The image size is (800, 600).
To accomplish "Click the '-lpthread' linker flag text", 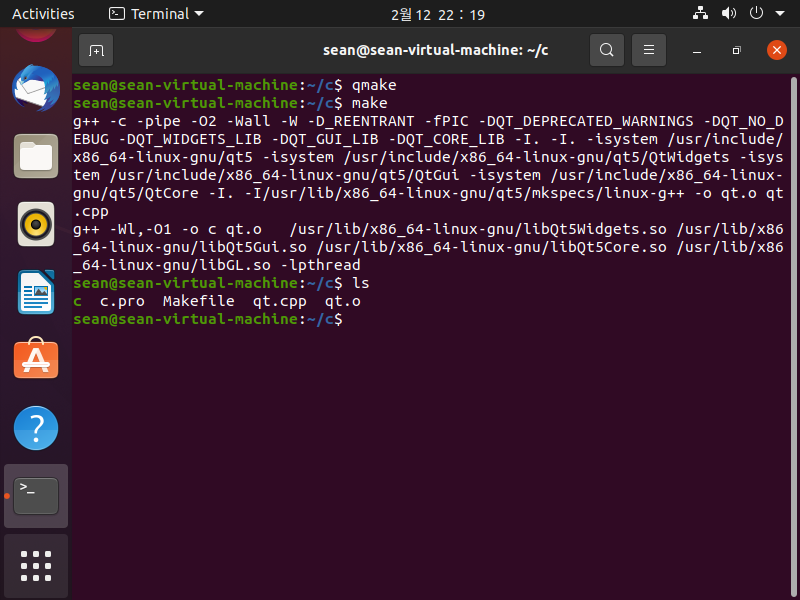I will pos(320,265).
